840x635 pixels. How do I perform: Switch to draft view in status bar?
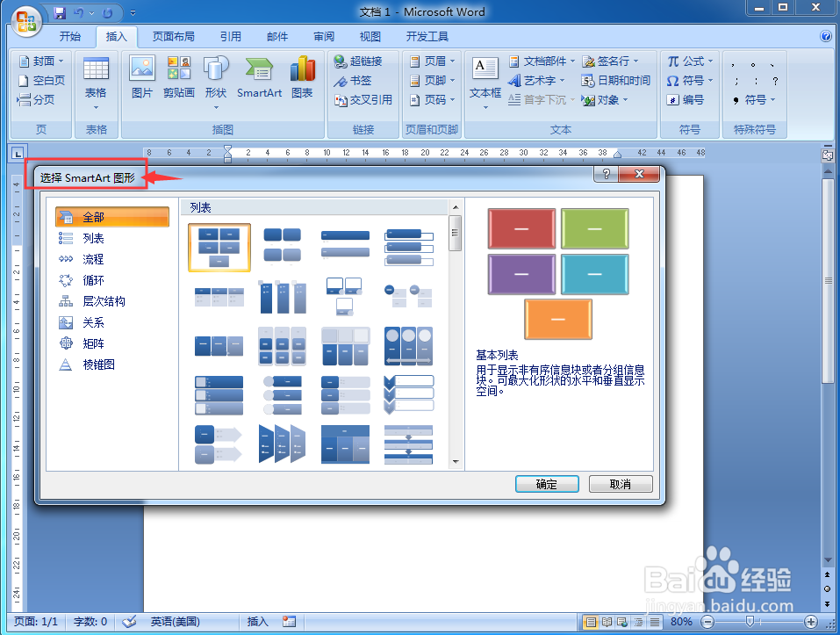tap(655, 622)
